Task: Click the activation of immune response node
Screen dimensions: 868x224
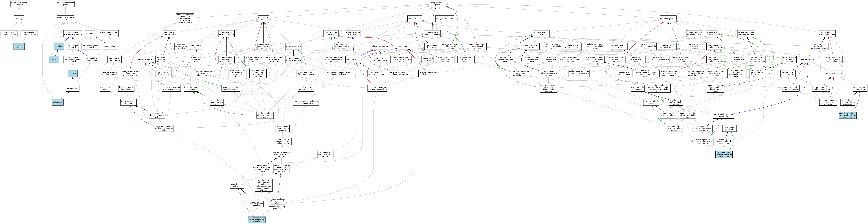Action: 306,88
